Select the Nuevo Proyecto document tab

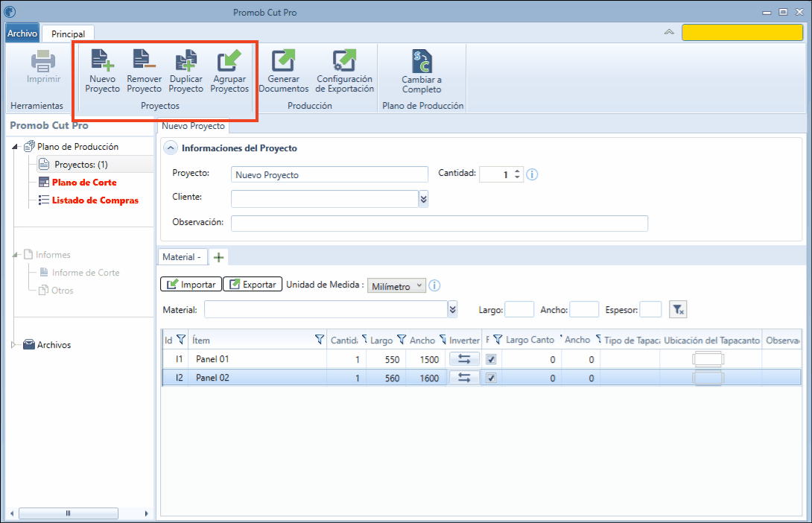(x=193, y=126)
